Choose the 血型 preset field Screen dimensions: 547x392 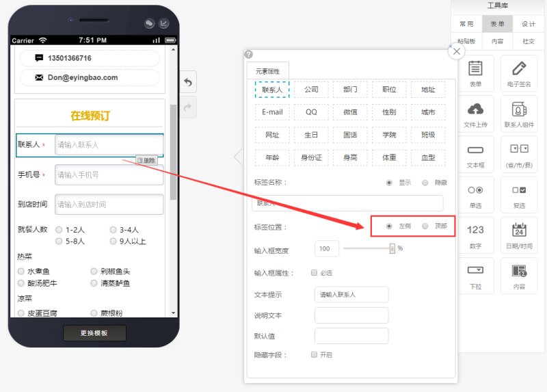coord(428,158)
